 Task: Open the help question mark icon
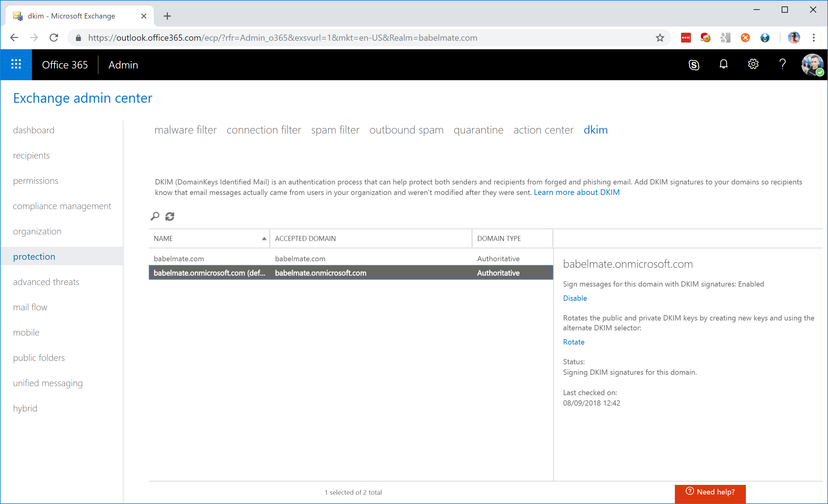click(783, 64)
